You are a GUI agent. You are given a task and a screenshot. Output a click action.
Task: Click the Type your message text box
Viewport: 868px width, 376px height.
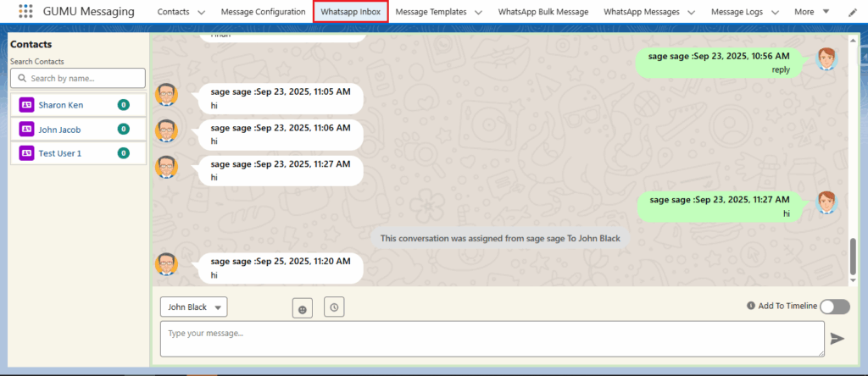[x=492, y=339]
